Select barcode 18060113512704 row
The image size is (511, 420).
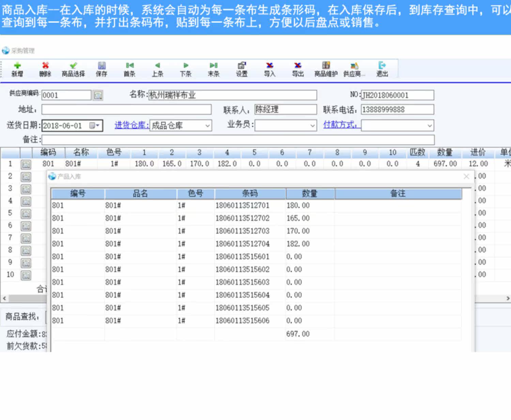click(256, 244)
